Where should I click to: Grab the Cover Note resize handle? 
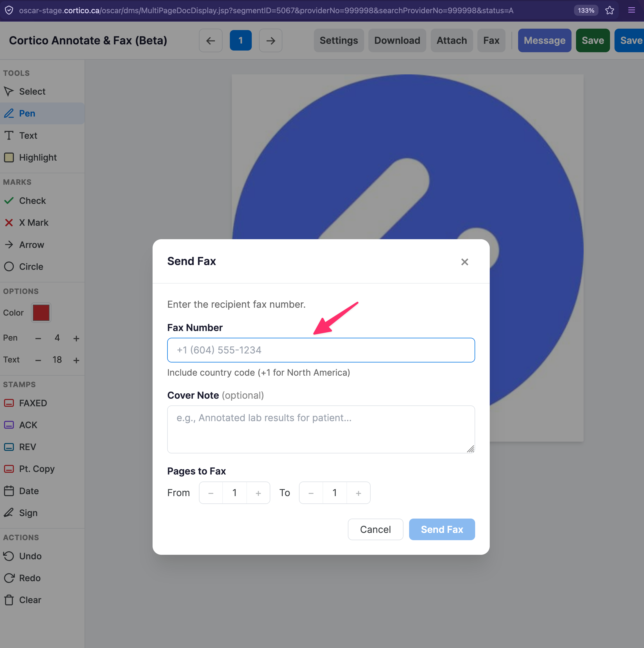click(471, 449)
